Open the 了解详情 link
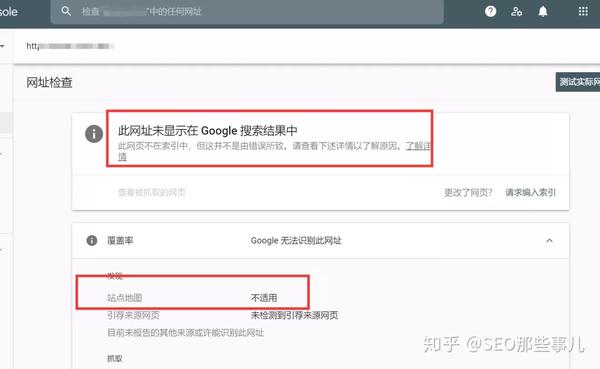 click(418, 146)
